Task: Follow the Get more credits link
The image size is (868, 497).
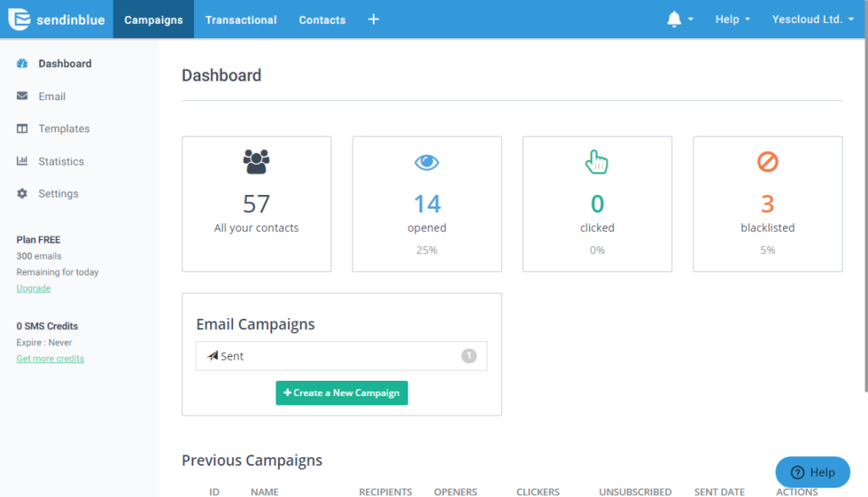Action: [50, 359]
